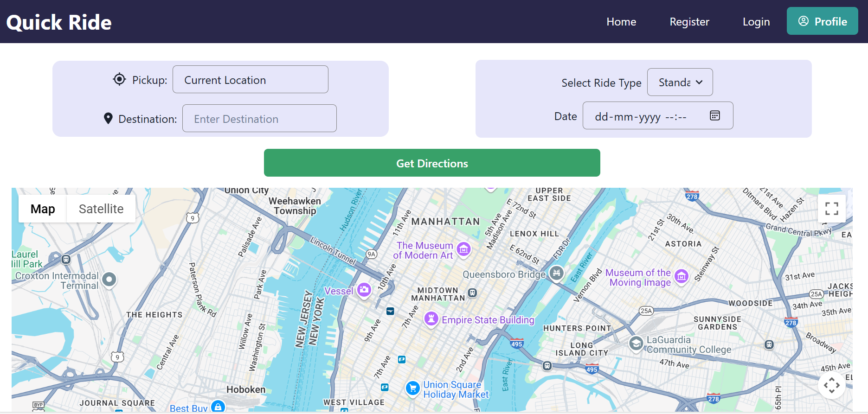Viewport: 868px width, 414px height.
Task: Click the Weehawken Township map label
Action: [295, 206]
